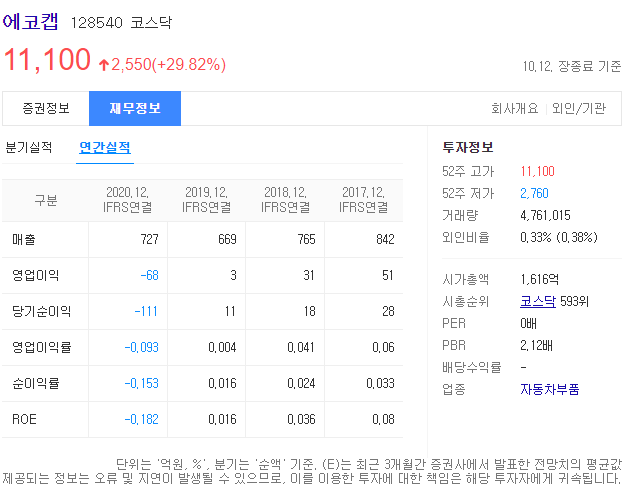Click the 52주 저가 value 2,760
This screenshot has width=636, height=495.
(534, 193)
